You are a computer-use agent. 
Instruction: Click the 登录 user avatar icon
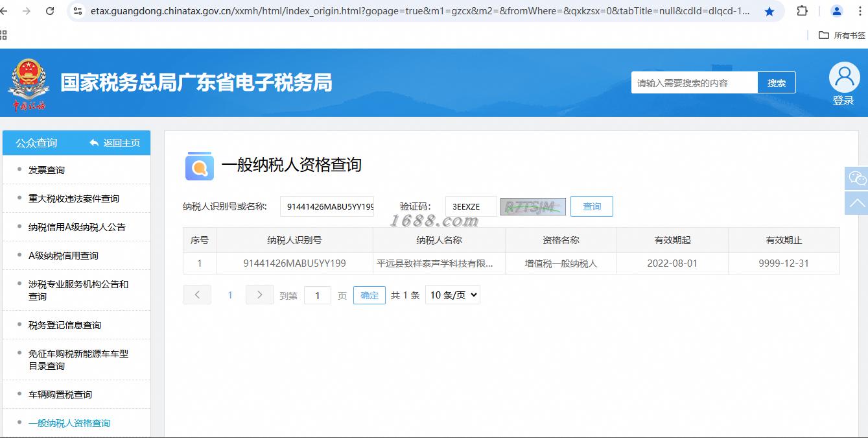(x=844, y=77)
